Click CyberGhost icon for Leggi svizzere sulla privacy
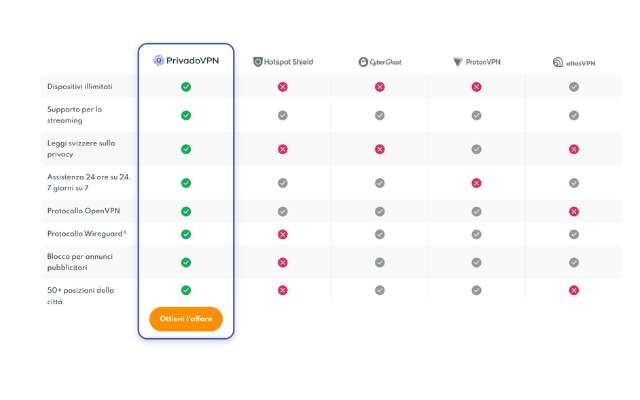The image size is (640, 400). click(x=380, y=149)
